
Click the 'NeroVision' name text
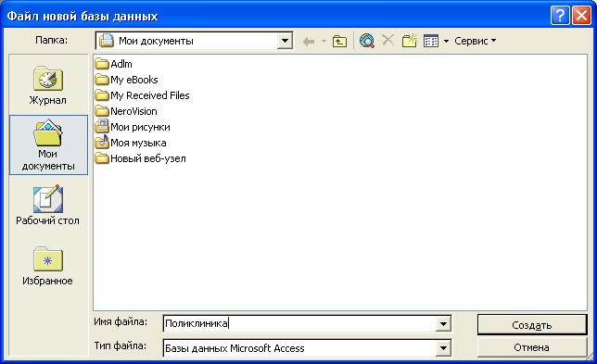click(x=133, y=111)
